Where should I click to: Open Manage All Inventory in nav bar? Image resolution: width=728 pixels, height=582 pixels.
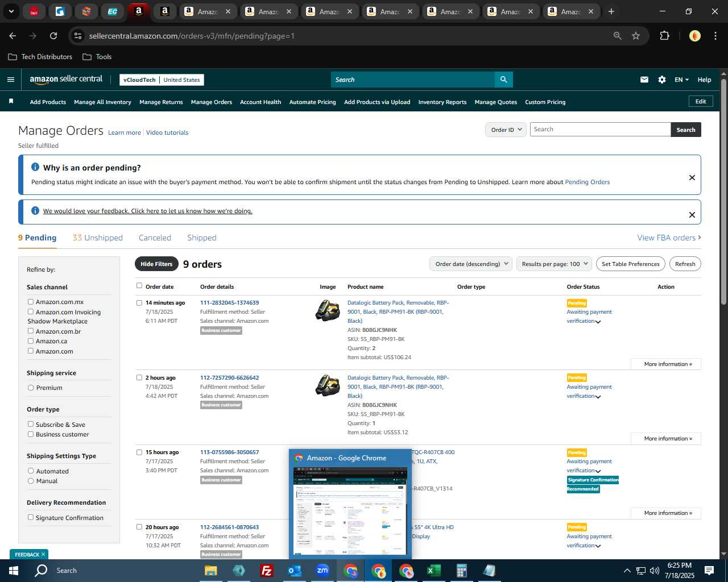click(x=102, y=102)
